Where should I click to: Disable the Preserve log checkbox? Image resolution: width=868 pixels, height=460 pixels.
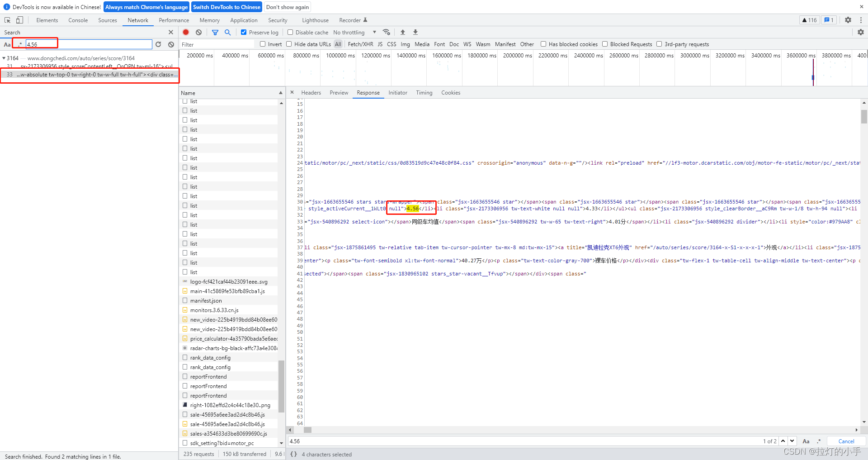pos(244,32)
